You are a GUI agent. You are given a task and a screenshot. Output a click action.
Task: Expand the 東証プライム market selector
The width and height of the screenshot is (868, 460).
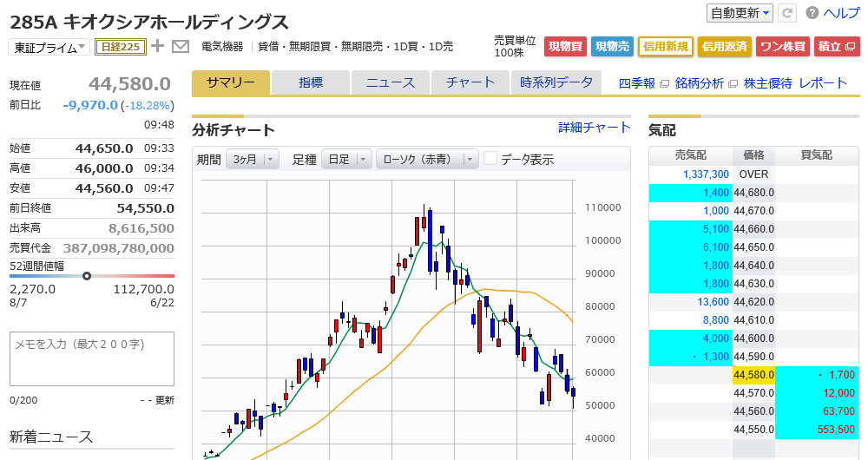coord(49,48)
